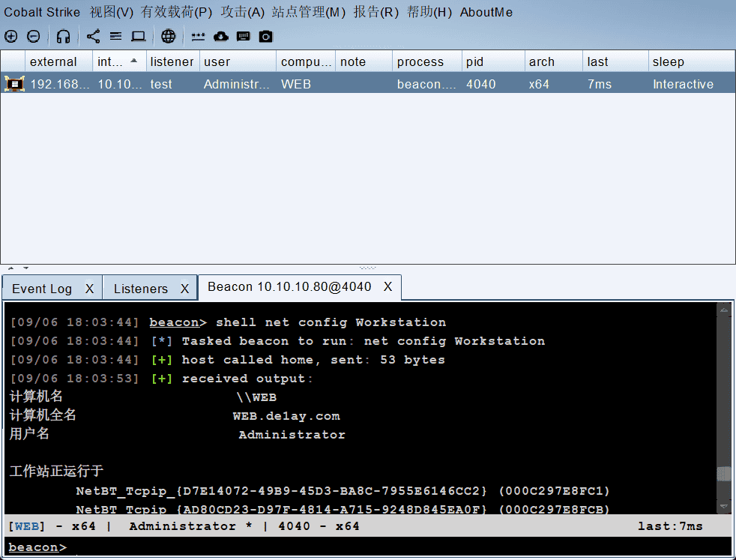Viewport: 736px width, 560px height.
Task: Open the 攻击(A) menu
Action: tap(243, 12)
